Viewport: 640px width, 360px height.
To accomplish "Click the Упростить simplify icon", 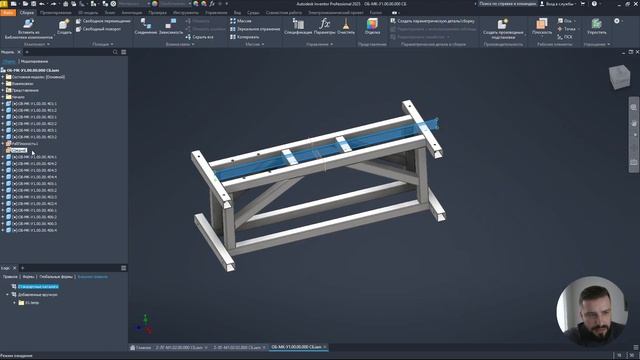I will click(x=596, y=27).
